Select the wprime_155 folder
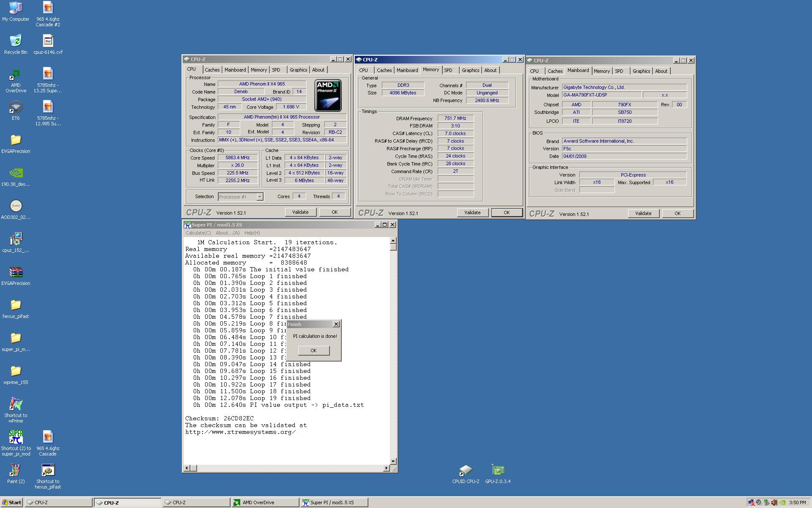 tap(16, 375)
